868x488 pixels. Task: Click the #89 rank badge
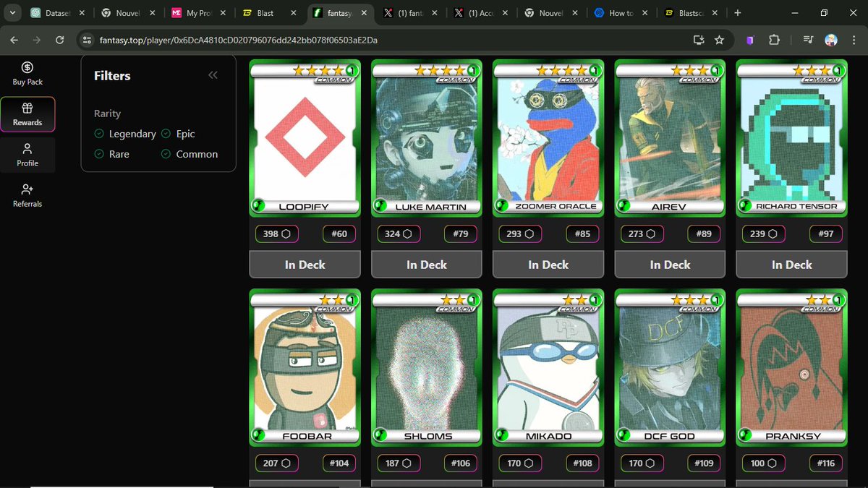click(704, 234)
